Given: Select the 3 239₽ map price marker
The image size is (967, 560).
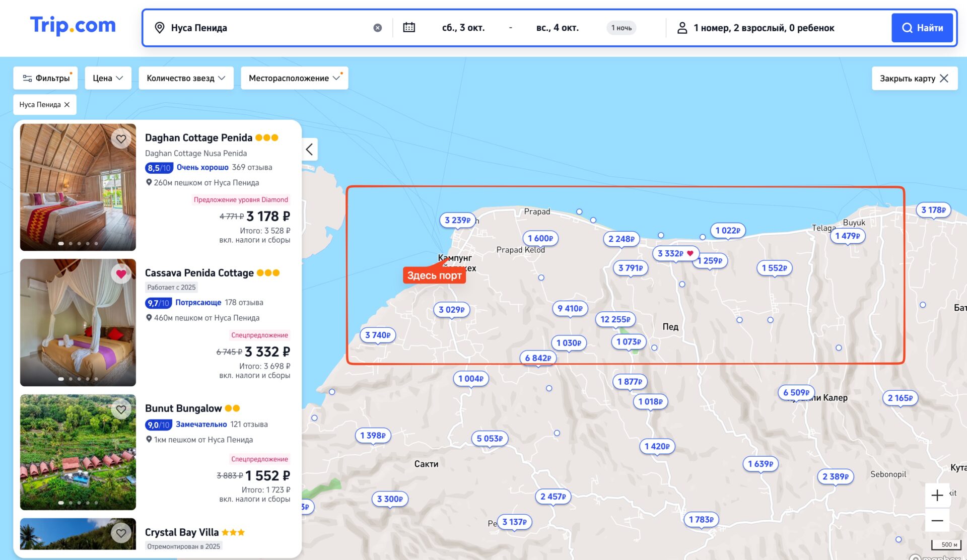Looking at the screenshot, I should (457, 220).
